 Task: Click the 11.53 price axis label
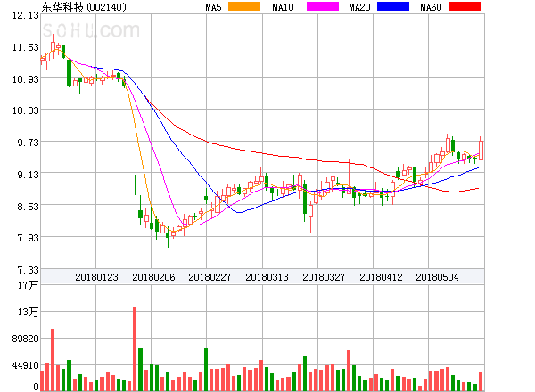[26, 47]
